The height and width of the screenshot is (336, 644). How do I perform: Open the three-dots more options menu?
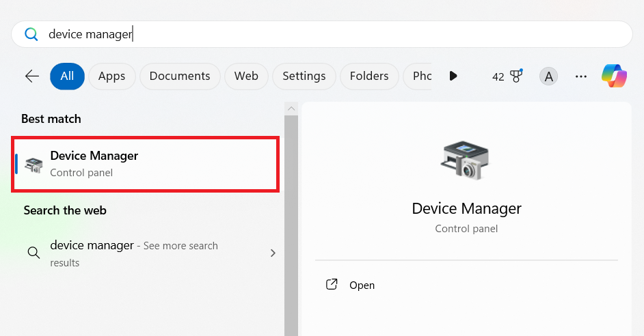(580, 76)
